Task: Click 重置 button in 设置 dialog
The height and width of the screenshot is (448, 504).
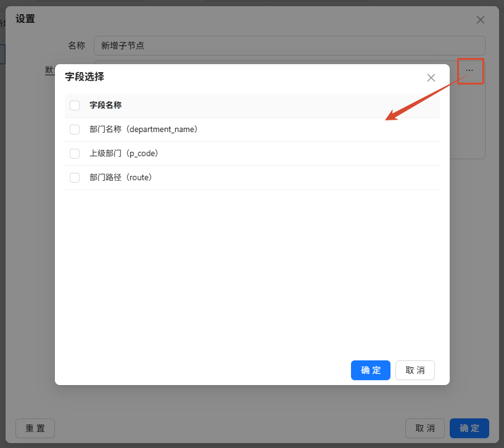Action: pos(35,428)
